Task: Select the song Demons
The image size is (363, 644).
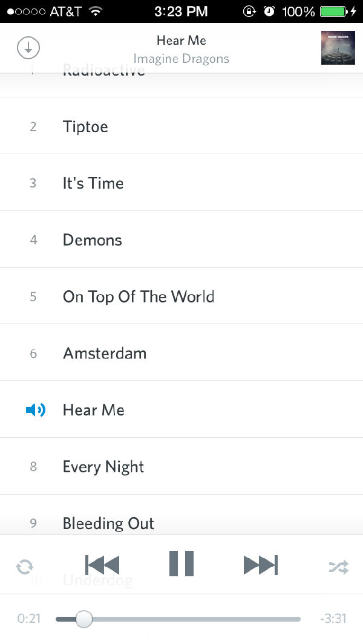Action: [93, 240]
